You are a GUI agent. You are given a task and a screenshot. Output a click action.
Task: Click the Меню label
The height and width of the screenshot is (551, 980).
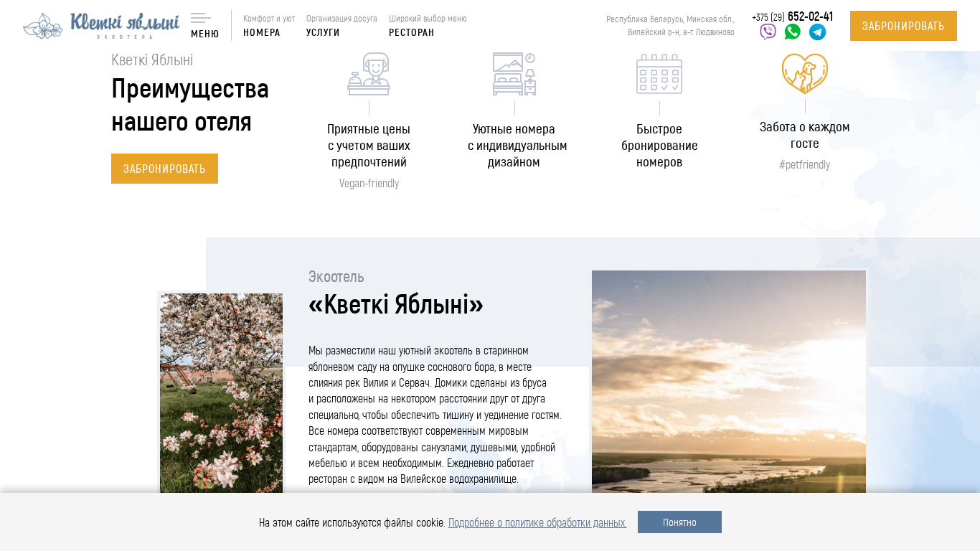coord(205,34)
